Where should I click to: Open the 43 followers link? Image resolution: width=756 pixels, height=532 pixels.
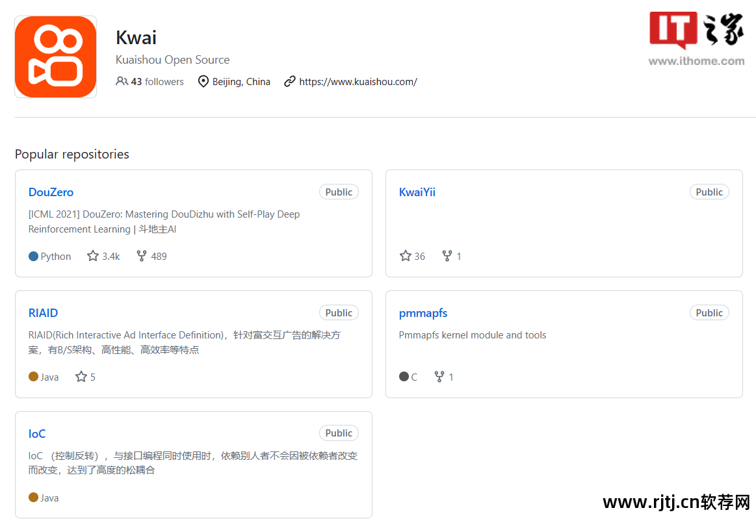coord(157,82)
